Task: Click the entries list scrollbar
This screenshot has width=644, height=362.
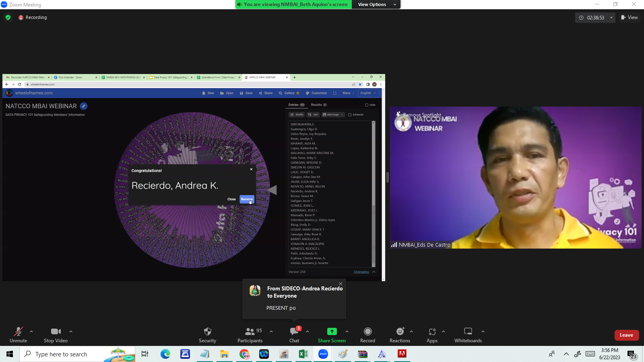Action: pyautogui.click(x=374, y=194)
